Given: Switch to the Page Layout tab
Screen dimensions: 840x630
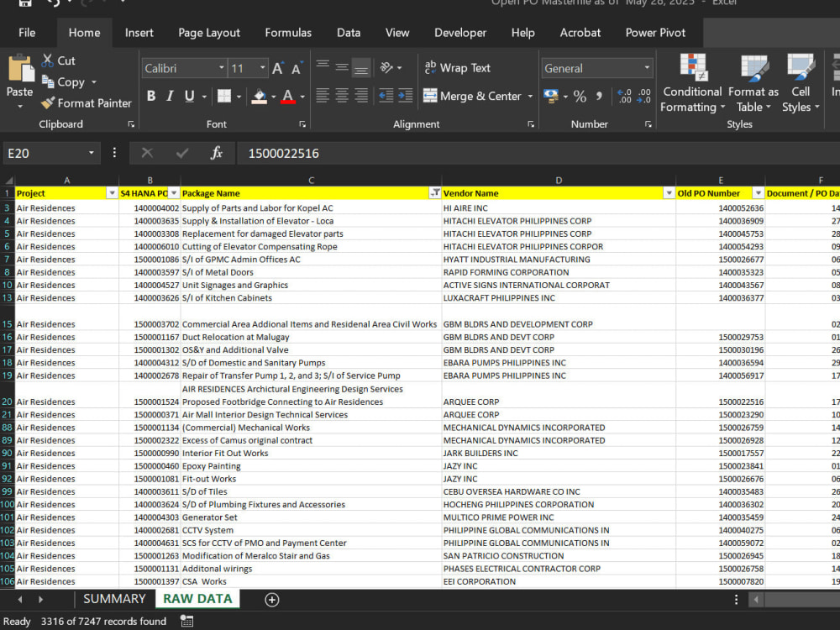Looking at the screenshot, I should click(209, 33).
